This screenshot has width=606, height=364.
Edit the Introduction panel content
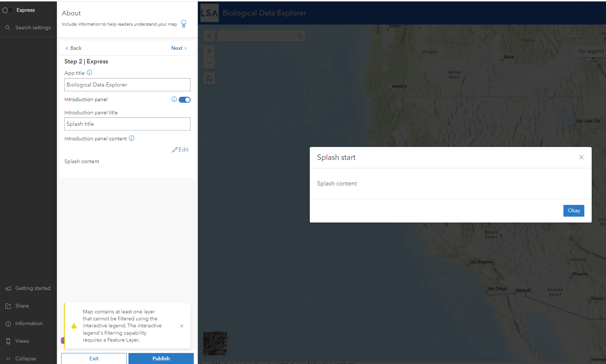(x=180, y=149)
